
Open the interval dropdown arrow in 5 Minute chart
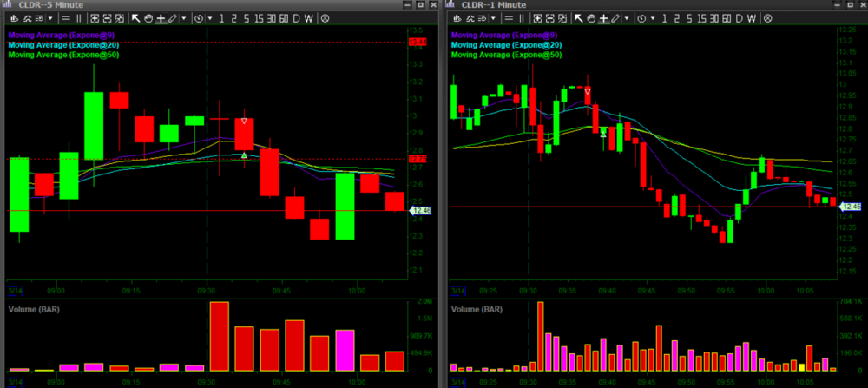tap(208, 17)
